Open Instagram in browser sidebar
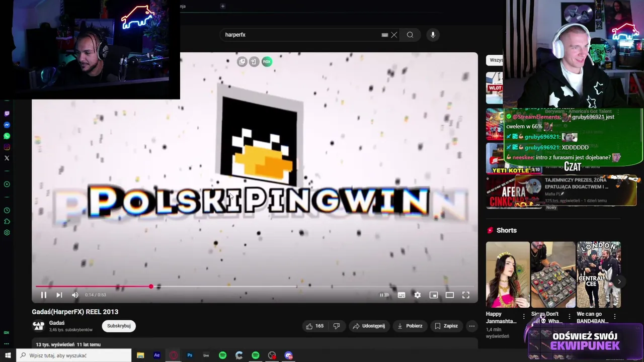This screenshot has width=644, height=362. pyautogui.click(x=7, y=147)
